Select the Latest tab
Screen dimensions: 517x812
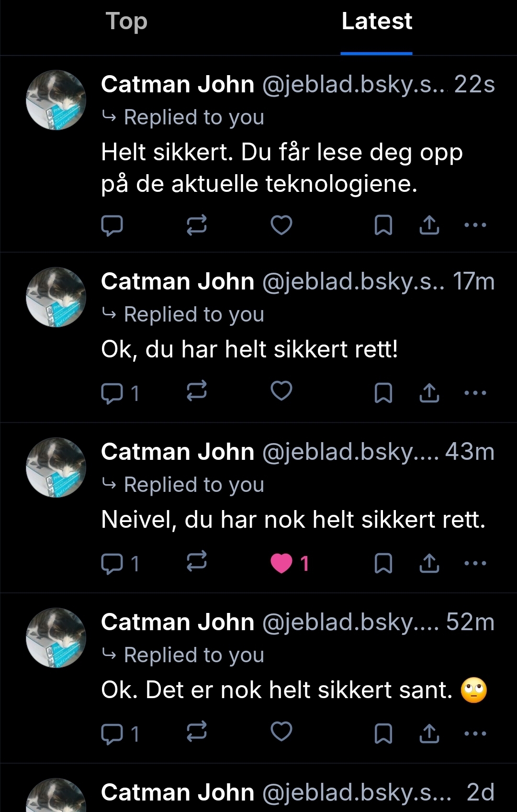coord(377,22)
